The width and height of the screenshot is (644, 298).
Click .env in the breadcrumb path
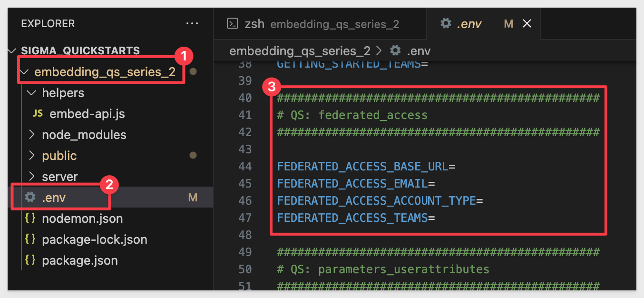pos(419,50)
